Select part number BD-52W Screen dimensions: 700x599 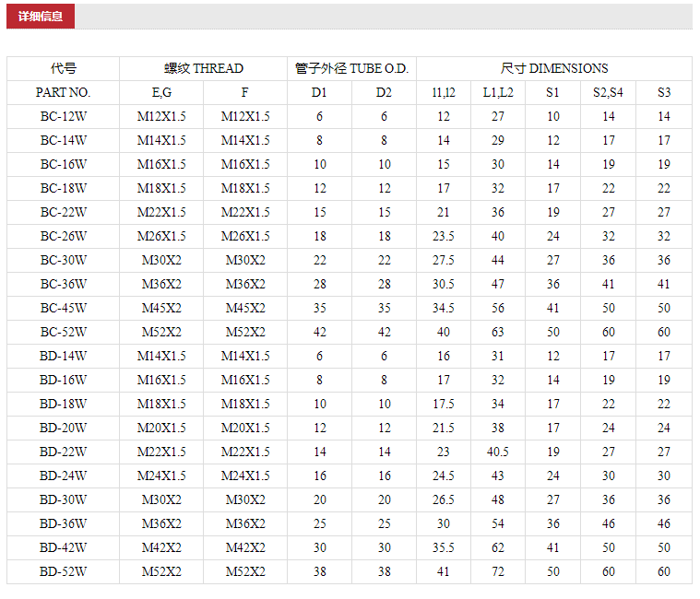click(x=63, y=571)
